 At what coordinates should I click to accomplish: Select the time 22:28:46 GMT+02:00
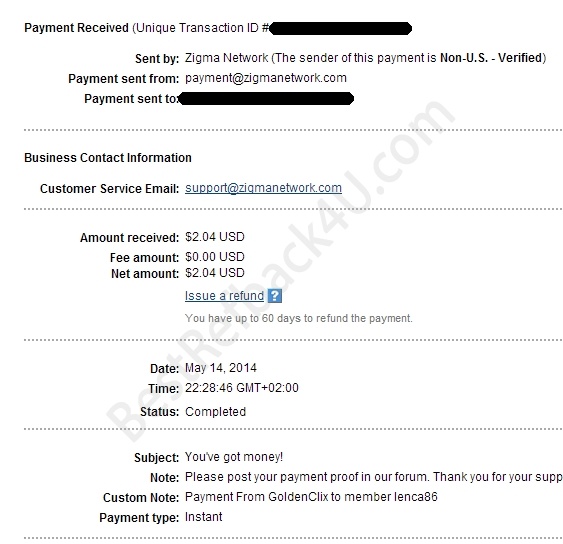coord(242,388)
